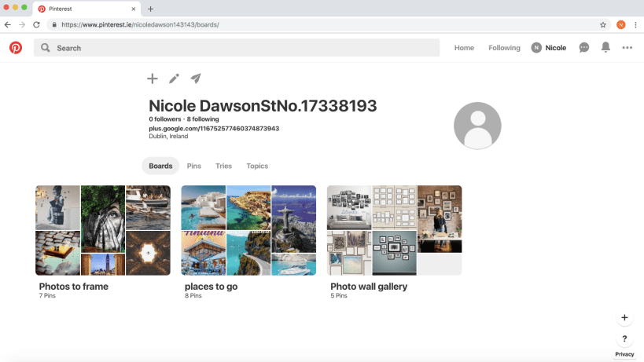The image size is (644, 362).
Task: Open the notifications bell icon
Action: tap(605, 48)
